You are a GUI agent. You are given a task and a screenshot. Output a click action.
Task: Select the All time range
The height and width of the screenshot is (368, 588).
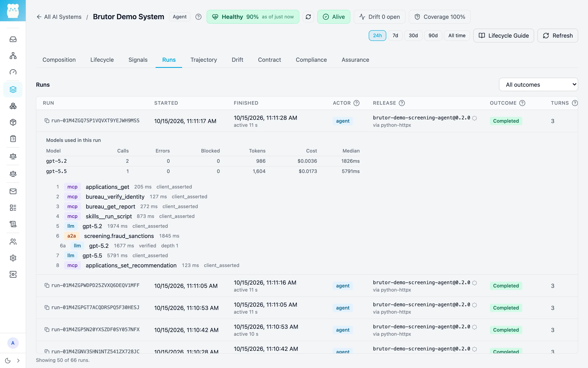(x=457, y=36)
